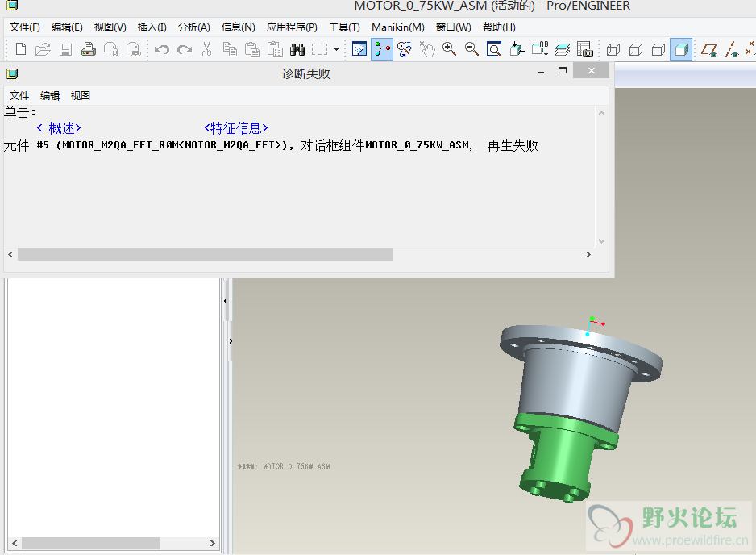Open Paste Special icon

pos(275,49)
